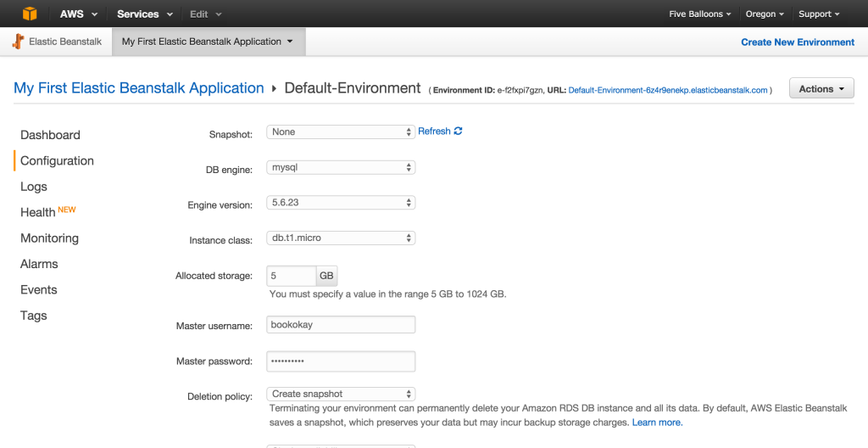Click the Allocated storage input field
This screenshot has height=448, width=868.
[292, 276]
